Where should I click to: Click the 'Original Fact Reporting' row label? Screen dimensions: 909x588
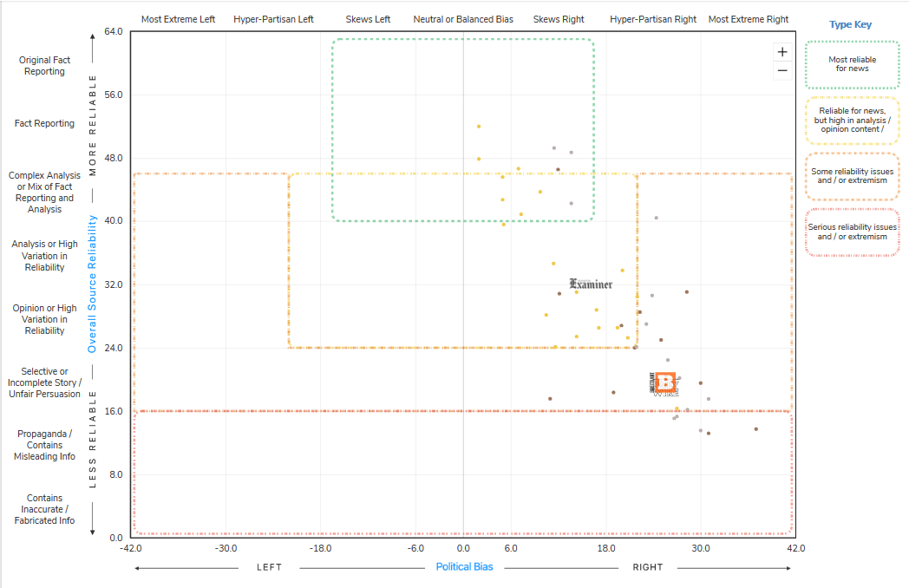[x=44, y=66]
